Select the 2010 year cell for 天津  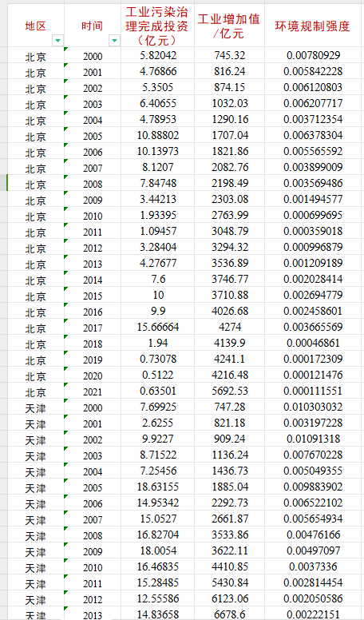(93, 568)
